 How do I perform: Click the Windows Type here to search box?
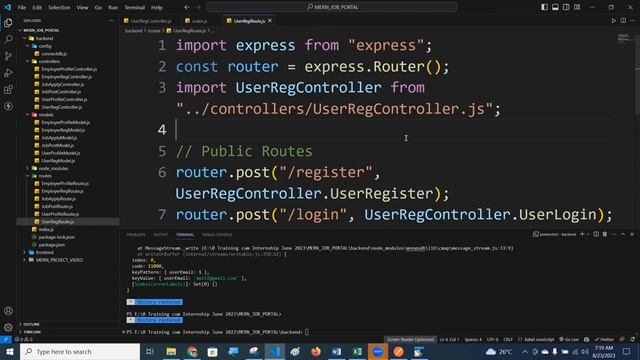80,351
